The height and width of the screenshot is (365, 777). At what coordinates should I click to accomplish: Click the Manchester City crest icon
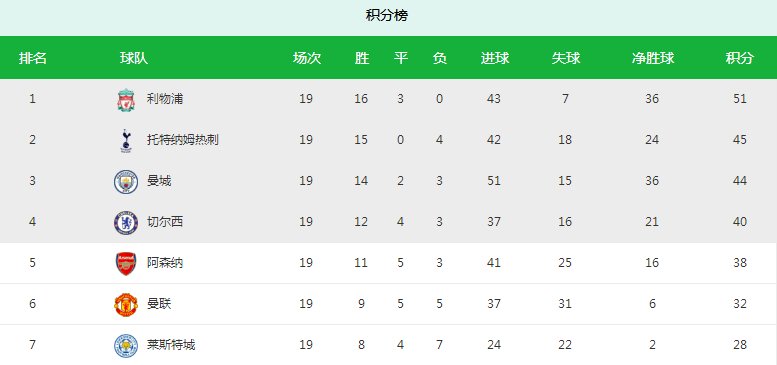(126, 181)
